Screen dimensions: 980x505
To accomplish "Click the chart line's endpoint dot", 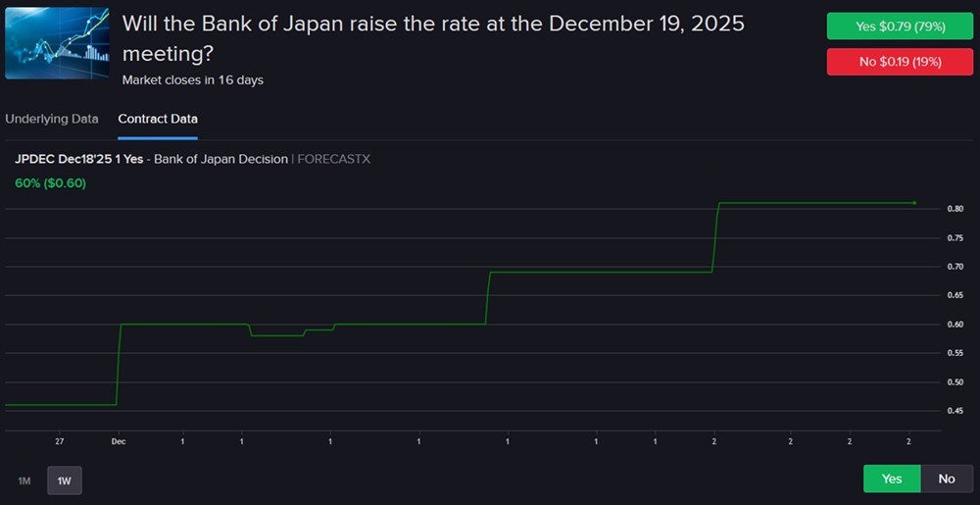I will (x=914, y=203).
